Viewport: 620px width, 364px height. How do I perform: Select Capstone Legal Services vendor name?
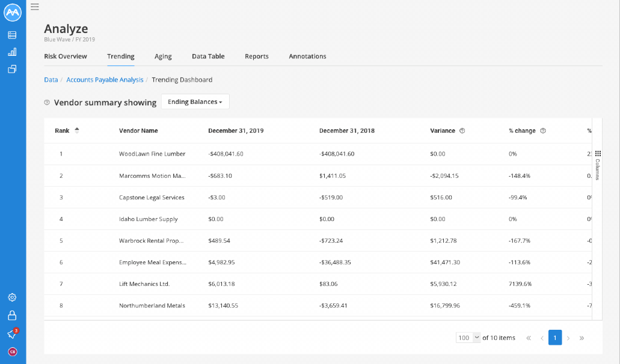pyautogui.click(x=152, y=198)
